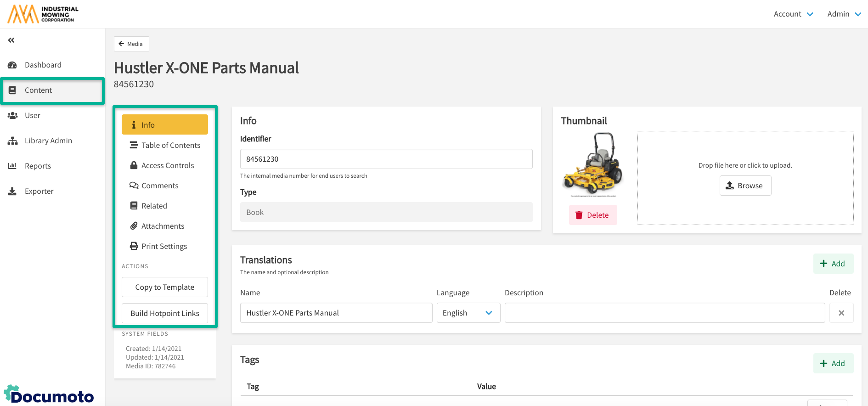This screenshot has height=406, width=868.
Task: Delete the mower thumbnail image
Action: point(592,215)
